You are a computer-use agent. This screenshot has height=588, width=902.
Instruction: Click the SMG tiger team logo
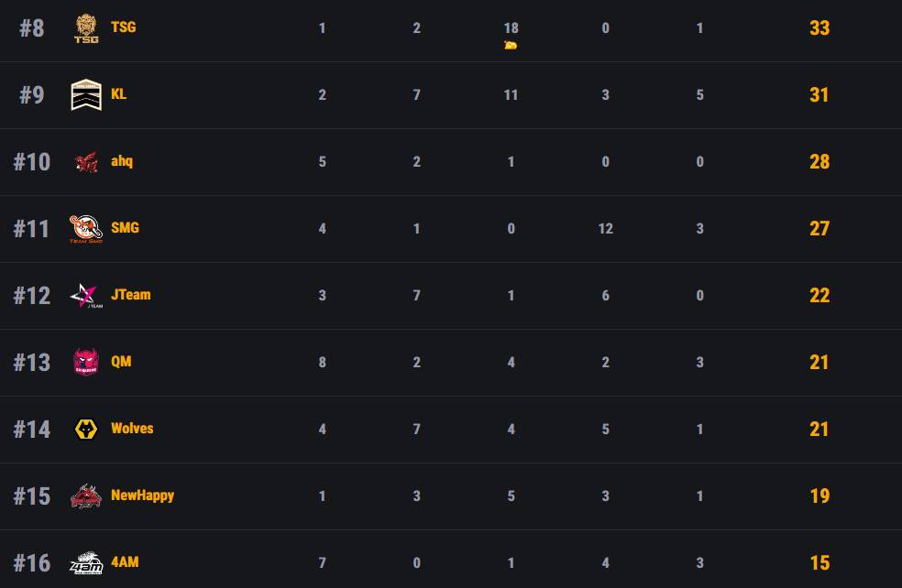click(86, 229)
